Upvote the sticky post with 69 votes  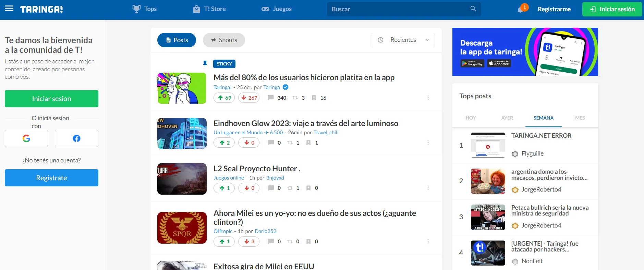pos(224,98)
